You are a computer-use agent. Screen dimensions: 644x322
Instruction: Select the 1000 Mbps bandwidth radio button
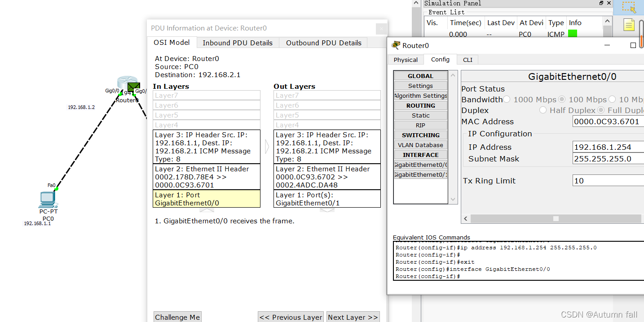pyautogui.click(x=507, y=100)
